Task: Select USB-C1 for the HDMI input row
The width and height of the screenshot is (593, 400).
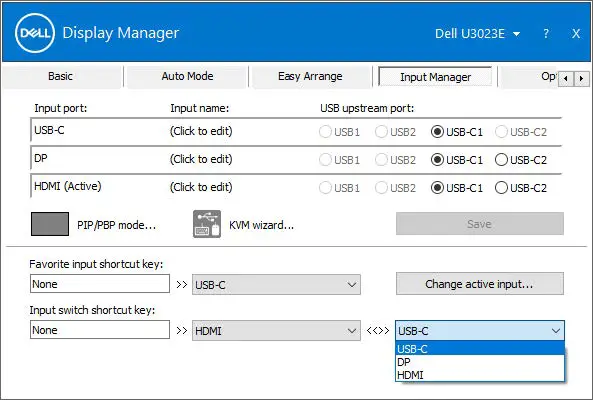Action: point(457,188)
